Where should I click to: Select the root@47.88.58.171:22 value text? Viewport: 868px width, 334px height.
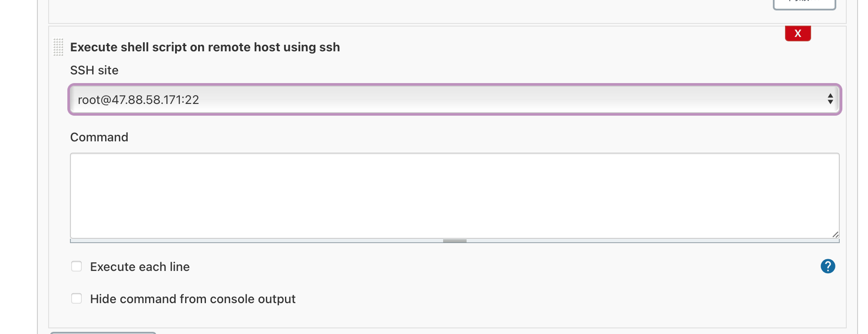138,100
